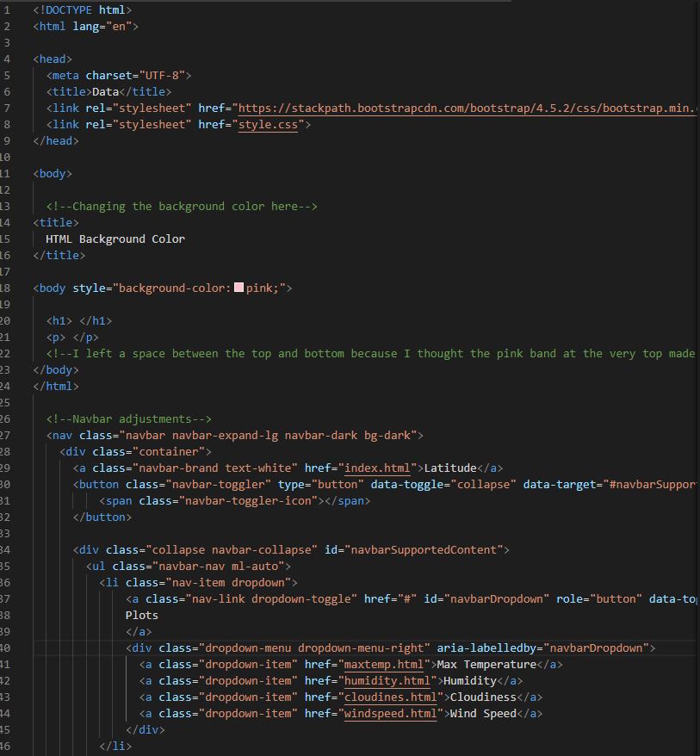
Task: Click the "Humidity" text between the anchor tags on line 42
Action: pos(470,681)
